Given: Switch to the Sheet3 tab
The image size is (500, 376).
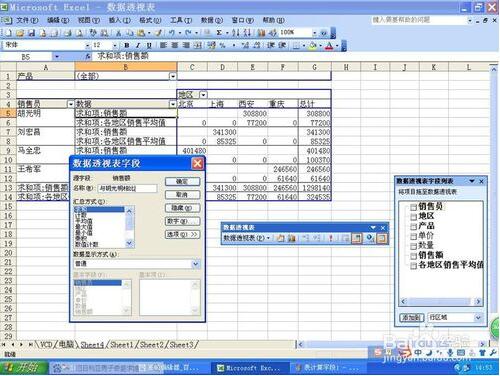Looking at the screenshot, I should coord(181,344).
